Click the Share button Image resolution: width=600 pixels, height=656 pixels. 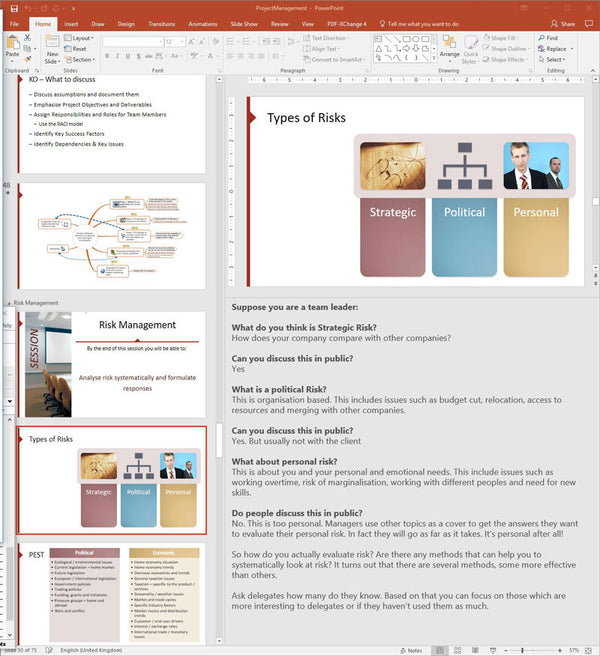563,24
